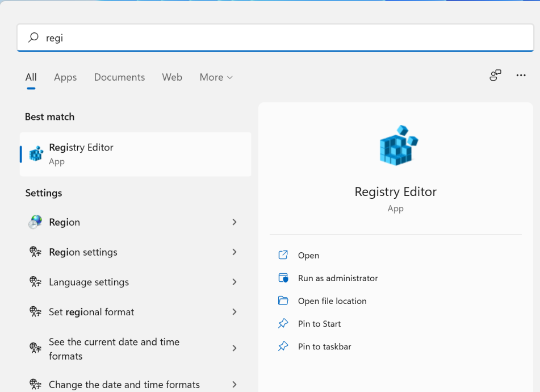540x392 pixels.
Task: Open See the current date and time formats
Action: click(135, 349)
